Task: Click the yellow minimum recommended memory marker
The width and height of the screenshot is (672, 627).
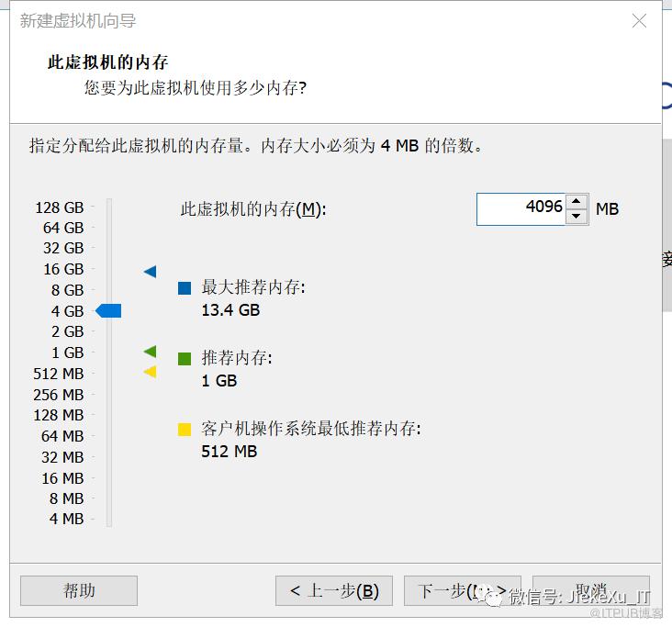Action: point(151,372)
